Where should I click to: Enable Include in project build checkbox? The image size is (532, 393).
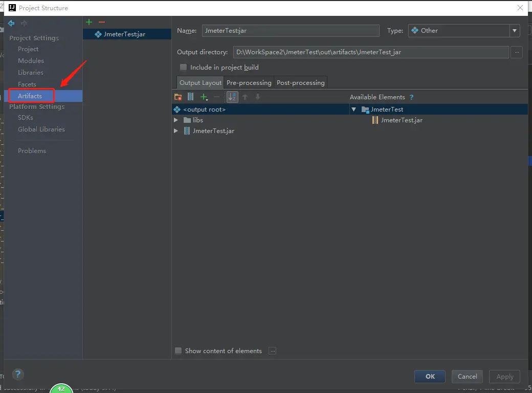183,67
